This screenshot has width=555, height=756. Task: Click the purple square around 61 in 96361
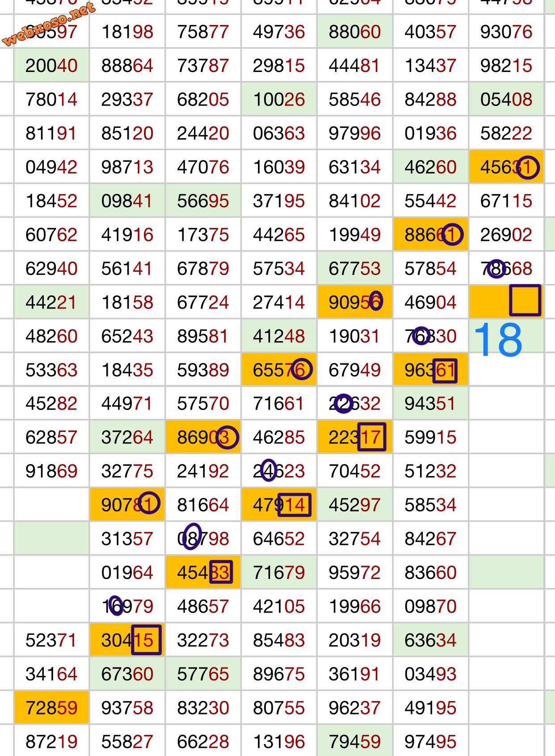(x=445, y=371)
